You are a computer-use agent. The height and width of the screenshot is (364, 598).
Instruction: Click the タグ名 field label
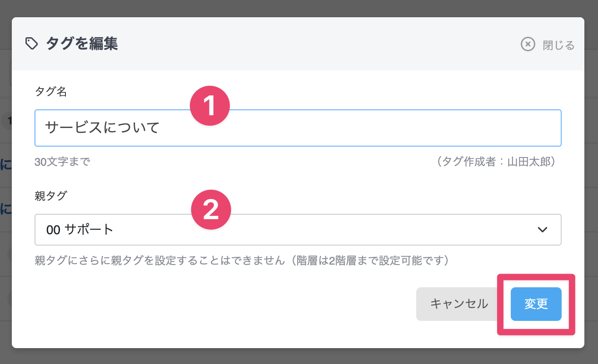51,92
